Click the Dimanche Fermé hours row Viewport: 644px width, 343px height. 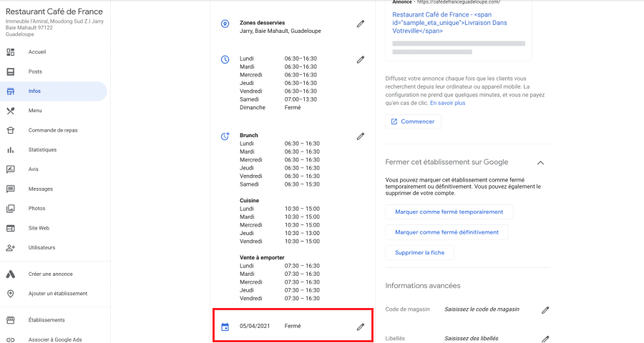click(x=270, y=107)
